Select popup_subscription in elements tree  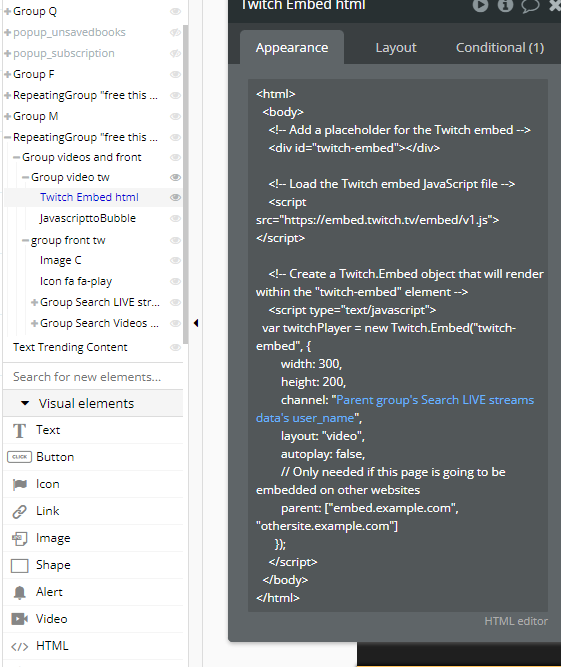(x=64, y=53)
